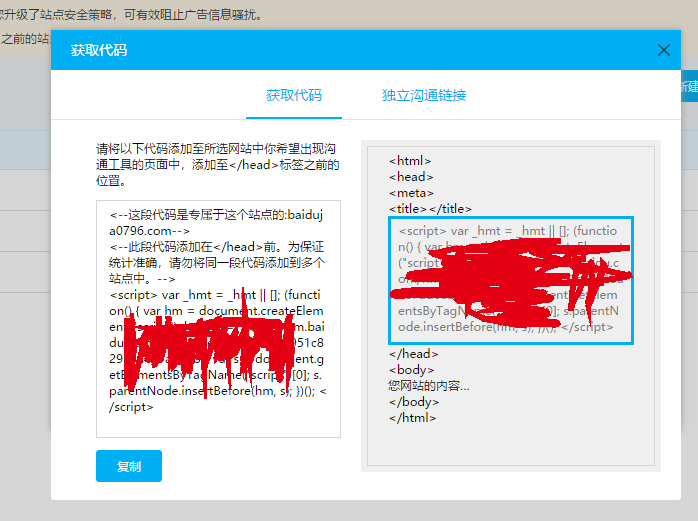Click the </body> line in the example

pyautogui.click(x=414, y=402)
